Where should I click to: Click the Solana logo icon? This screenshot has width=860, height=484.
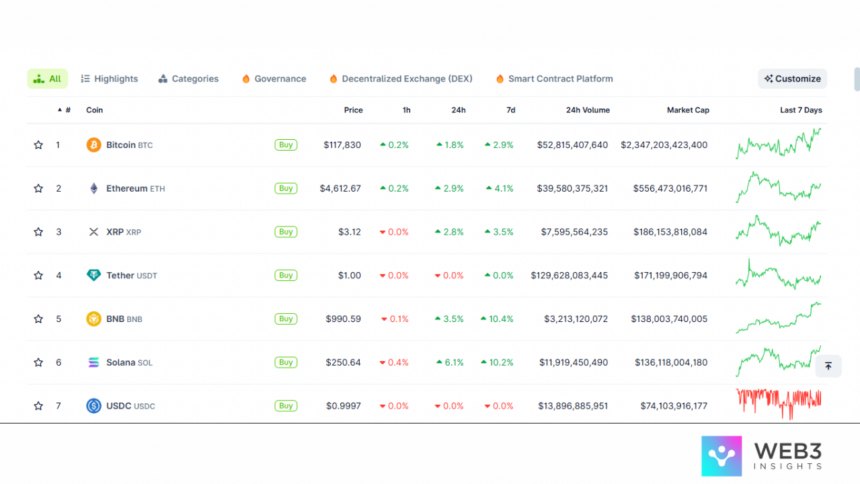tap(94, 362)
